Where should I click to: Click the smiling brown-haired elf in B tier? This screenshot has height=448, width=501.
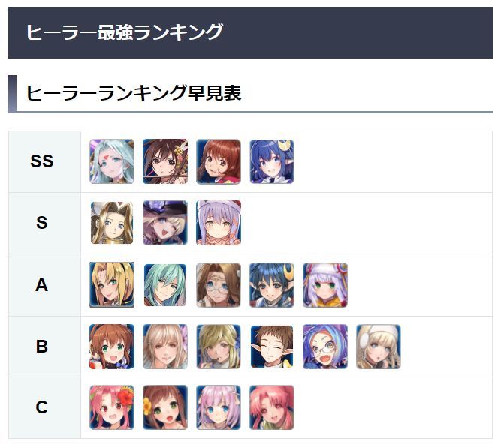[272, 347]
